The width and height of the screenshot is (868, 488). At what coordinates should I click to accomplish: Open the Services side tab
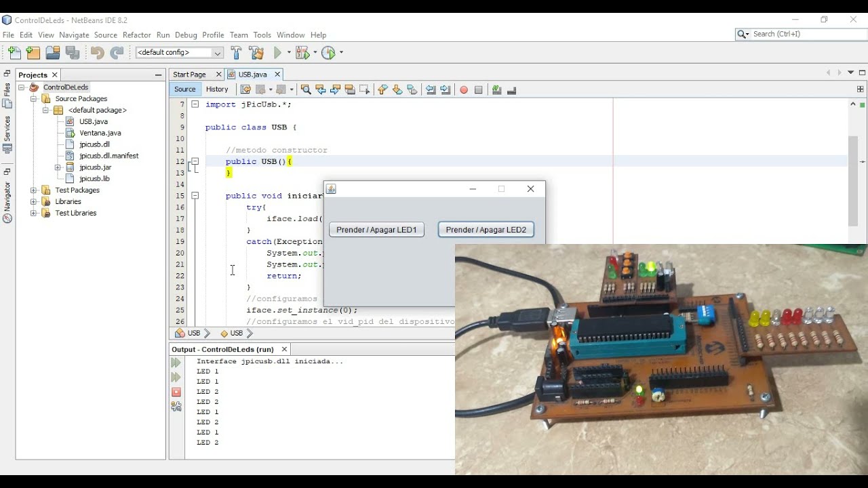(7, 134)
